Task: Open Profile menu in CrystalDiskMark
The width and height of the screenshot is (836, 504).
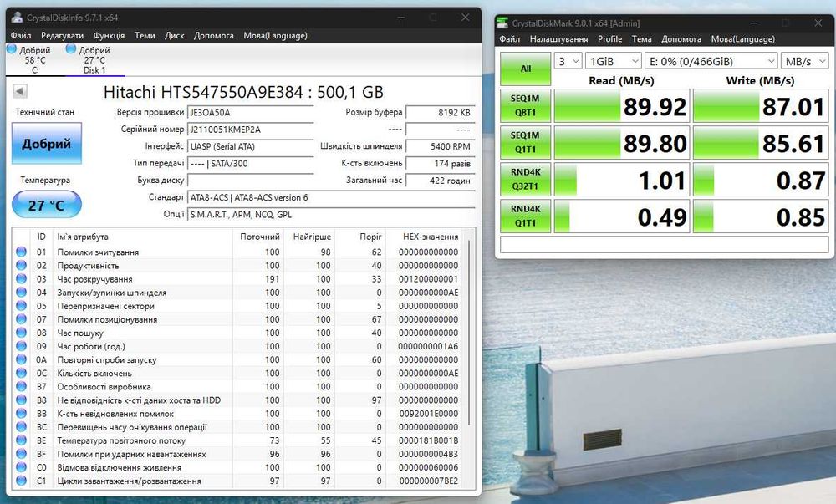Action: coord(610,39)
